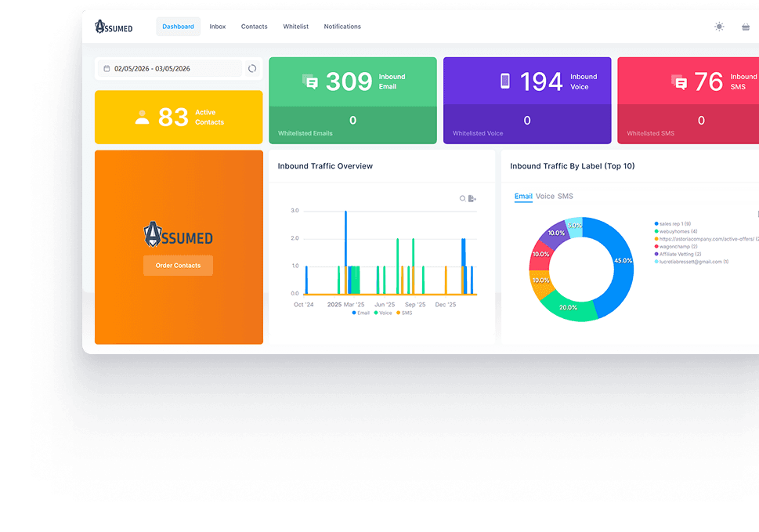
Task: Click the light blue 5.0% donut segment
Action: (575, 226)
